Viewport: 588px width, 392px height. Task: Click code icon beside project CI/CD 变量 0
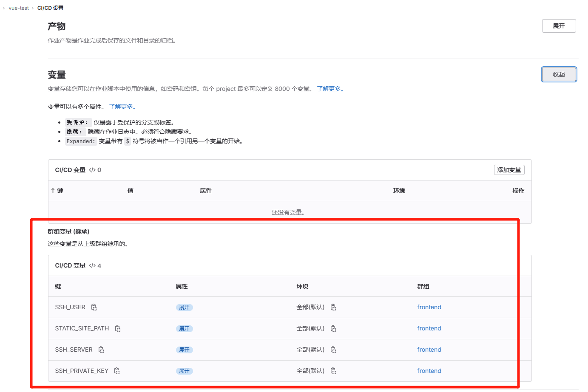92,170
